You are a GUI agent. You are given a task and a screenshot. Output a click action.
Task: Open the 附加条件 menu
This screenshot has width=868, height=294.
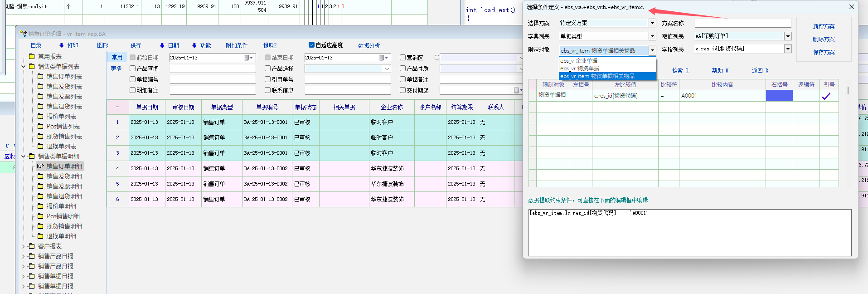tap(237, 45)
